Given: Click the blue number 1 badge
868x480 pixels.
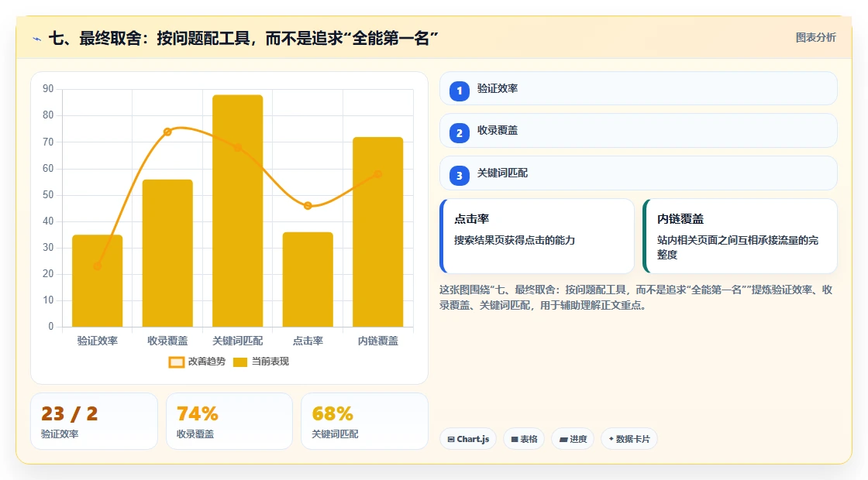Looking at the screenshot, I should point(459,91).
